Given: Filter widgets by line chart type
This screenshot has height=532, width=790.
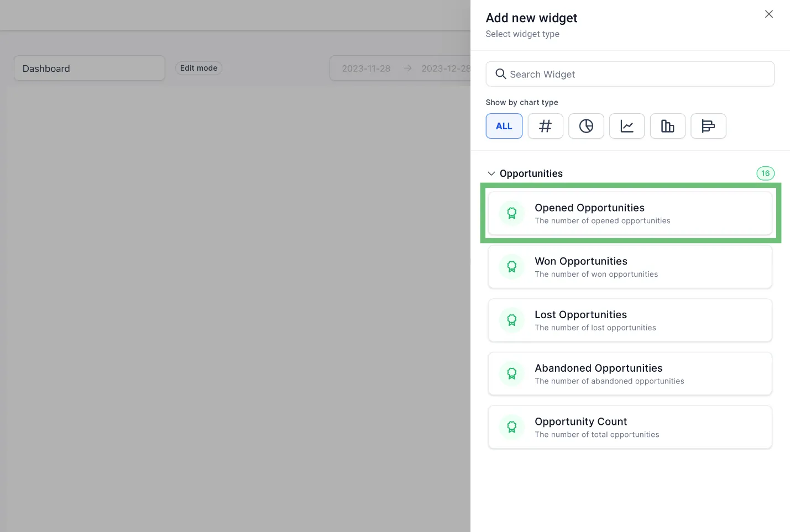Looking at the screenshot, I should (627, 126).
